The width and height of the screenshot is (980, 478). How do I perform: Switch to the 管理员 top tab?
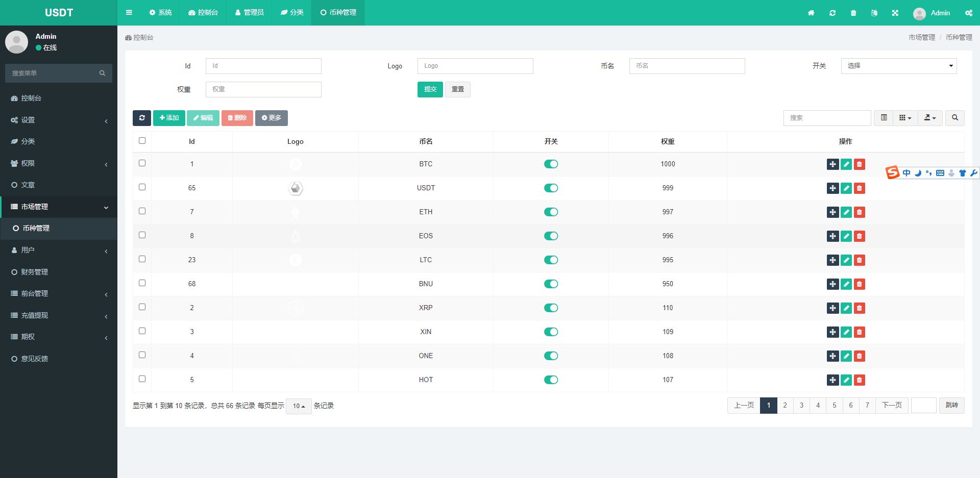click(x=250, y=13)
